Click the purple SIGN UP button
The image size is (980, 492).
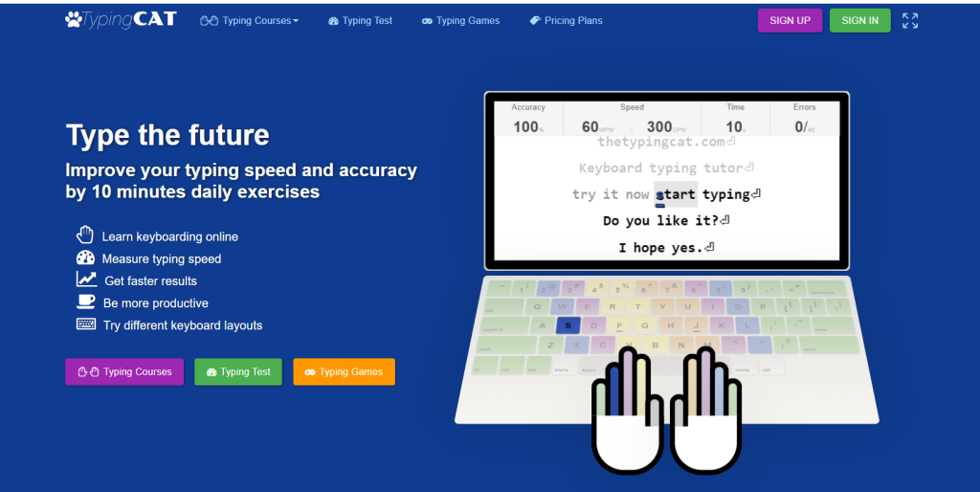click(790, 21)
